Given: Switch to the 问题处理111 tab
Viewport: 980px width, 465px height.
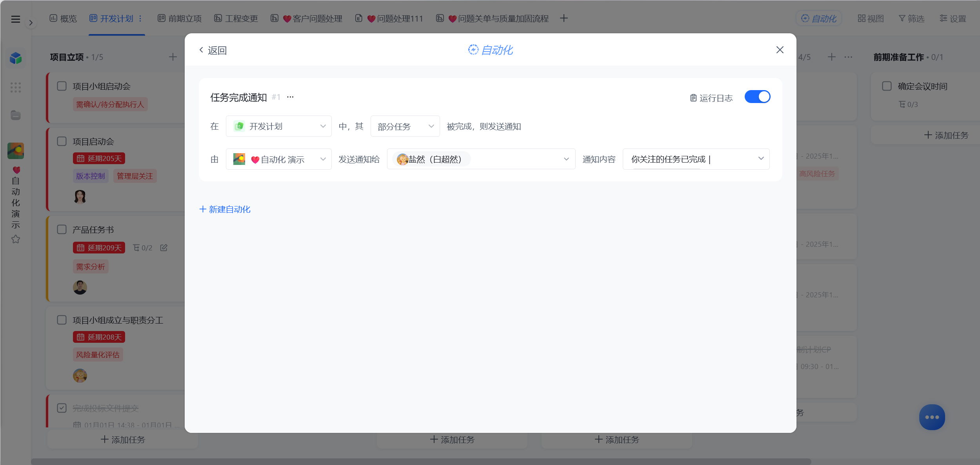Looking at the screenshot, I should 389,18.
